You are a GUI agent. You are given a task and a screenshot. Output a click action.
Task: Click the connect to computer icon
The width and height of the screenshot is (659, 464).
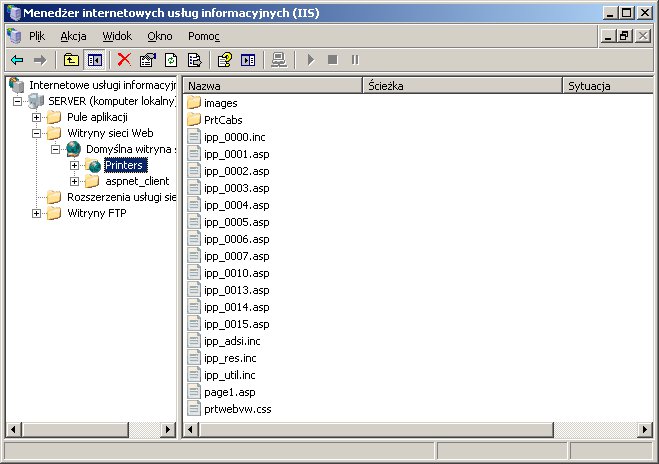(x=279, y=60)
